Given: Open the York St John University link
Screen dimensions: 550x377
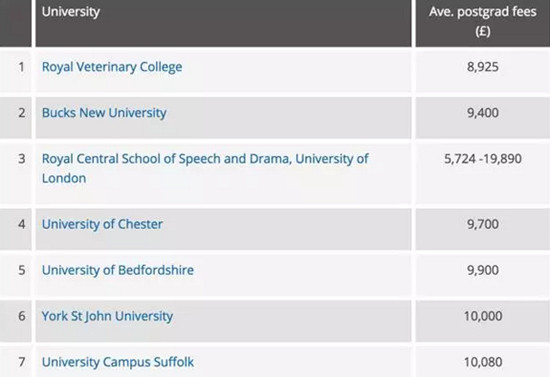Looking at the screenshot, I should coord(107,316).
